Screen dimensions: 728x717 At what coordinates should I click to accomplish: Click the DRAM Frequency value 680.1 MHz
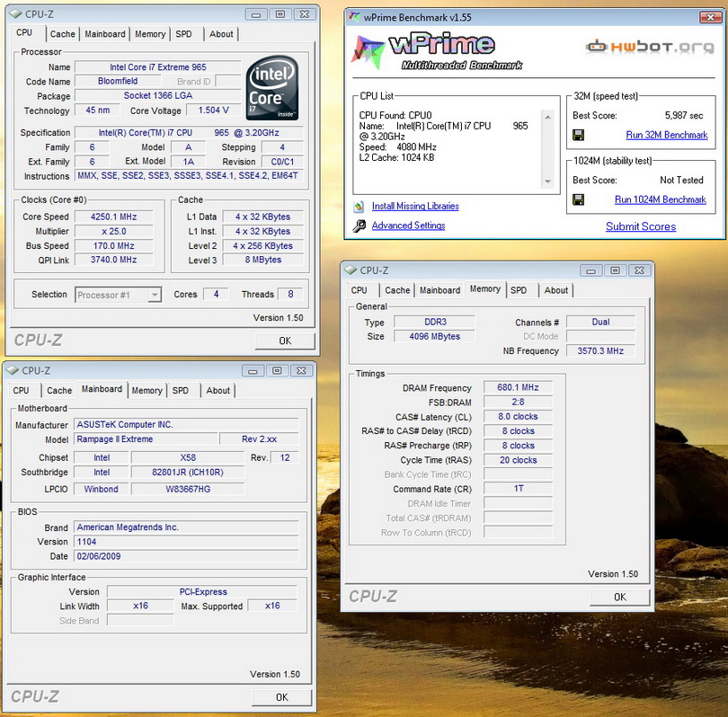[519, 387]
